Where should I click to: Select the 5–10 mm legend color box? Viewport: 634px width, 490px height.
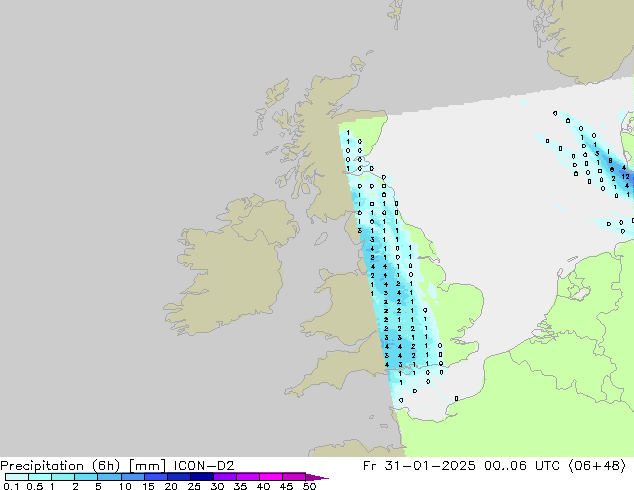pos(109,477)
